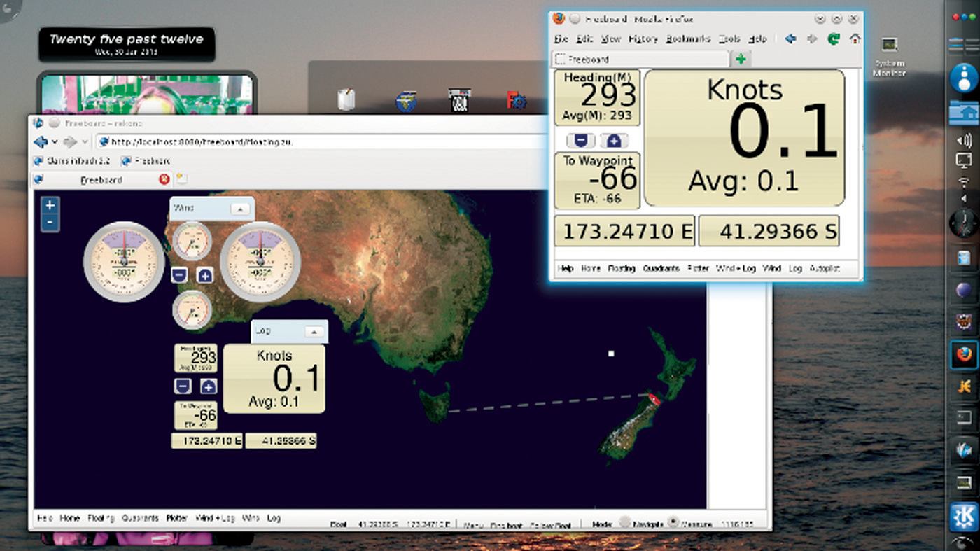Click the Firefox home icon
This screenshot has width=980, height=551.
(854, 39)
